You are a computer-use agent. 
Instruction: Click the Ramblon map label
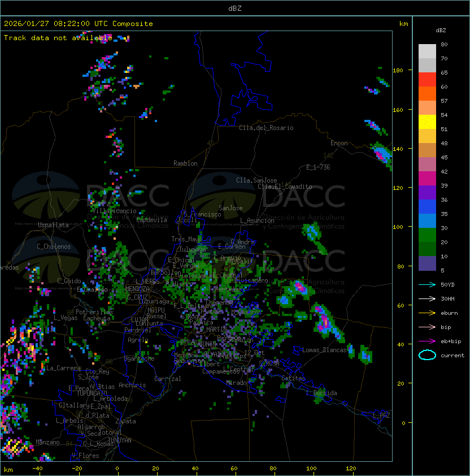coord(185,163)
